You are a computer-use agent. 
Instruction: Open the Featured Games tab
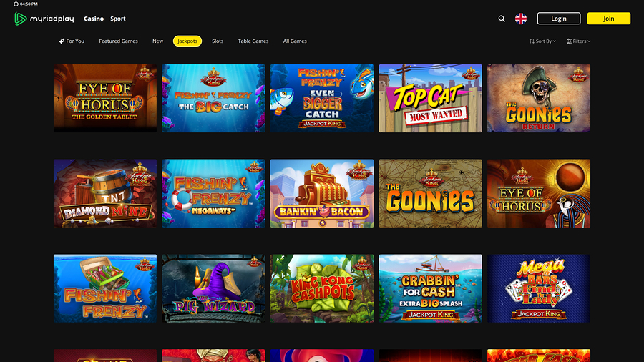(x=118, y=41)
